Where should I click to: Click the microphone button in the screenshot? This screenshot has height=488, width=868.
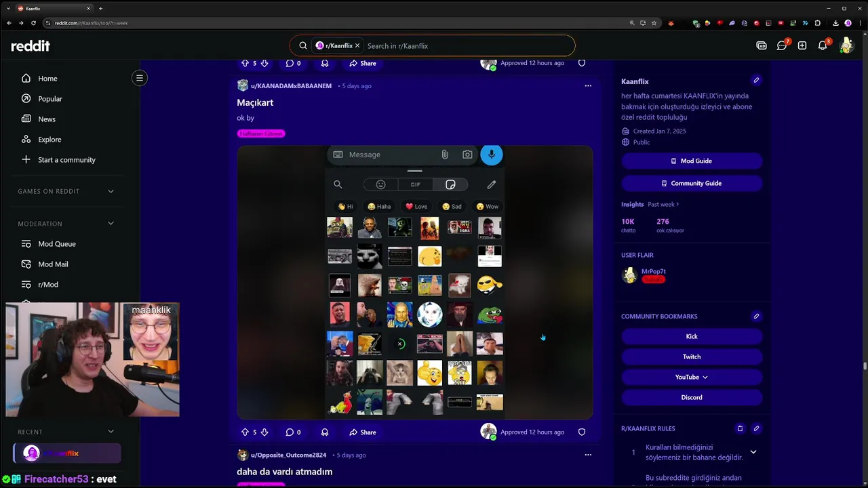pyautogui.click(x=492, y=155)
